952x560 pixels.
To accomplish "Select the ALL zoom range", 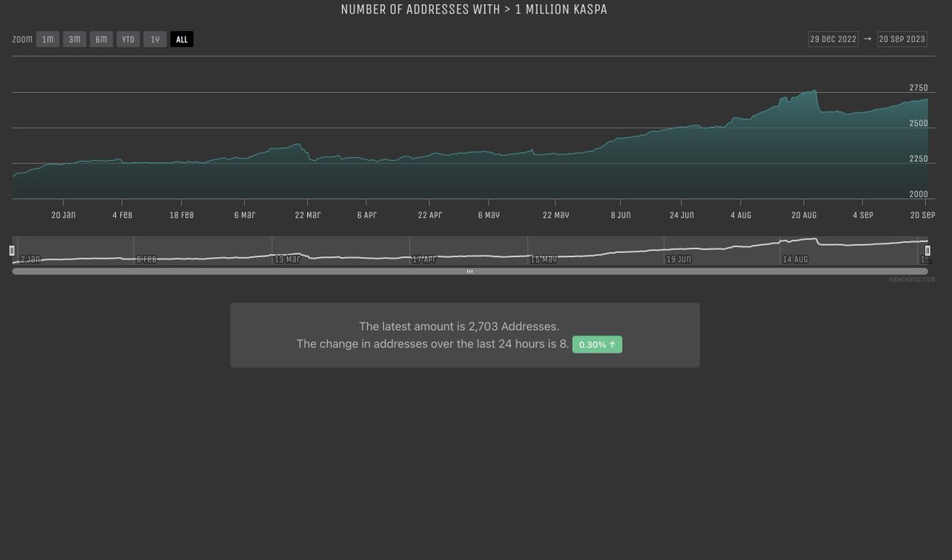I will click(x=182, y=39).
